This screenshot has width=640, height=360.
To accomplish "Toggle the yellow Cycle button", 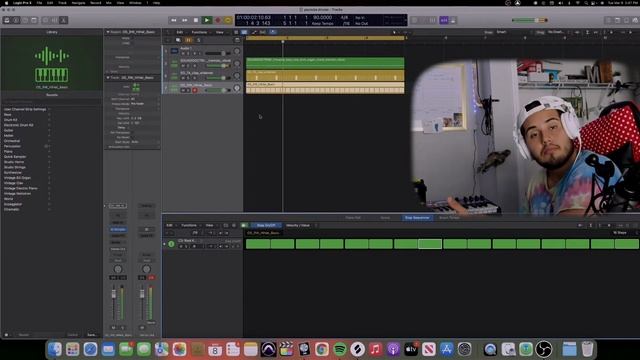I will [228, 20].
